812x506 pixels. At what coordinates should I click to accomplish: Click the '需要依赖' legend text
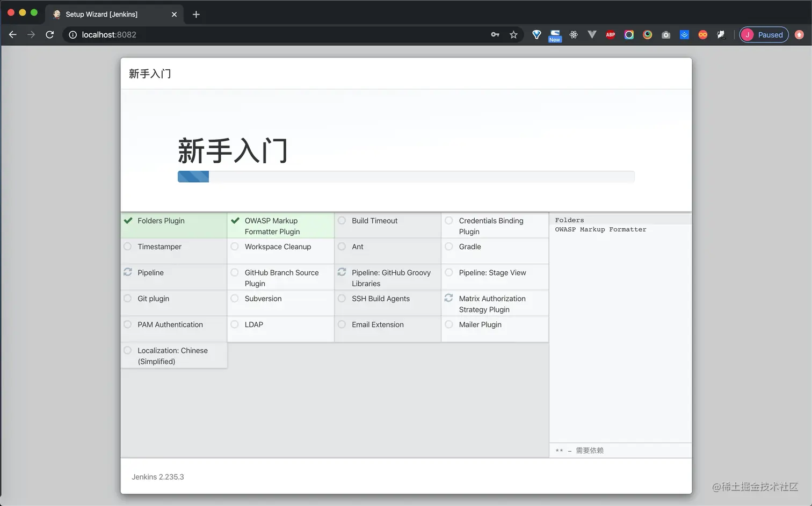[590, 451]
